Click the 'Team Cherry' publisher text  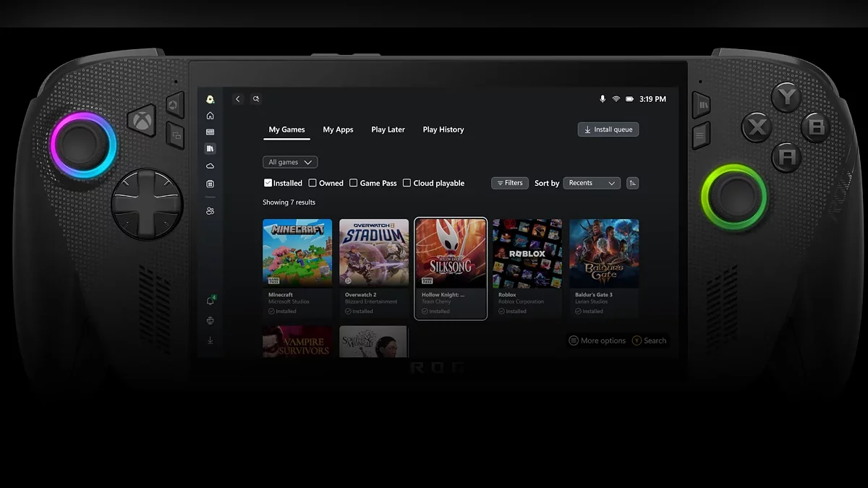436,301
